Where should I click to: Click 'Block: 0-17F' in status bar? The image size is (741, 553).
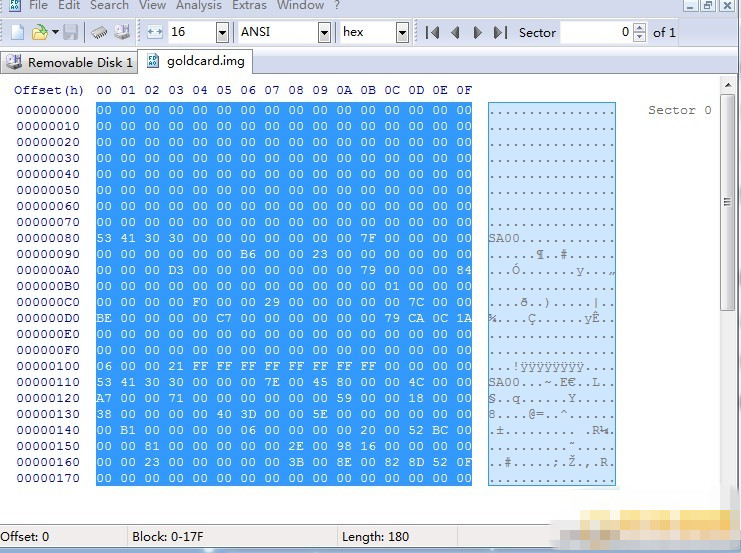point(168,536)
